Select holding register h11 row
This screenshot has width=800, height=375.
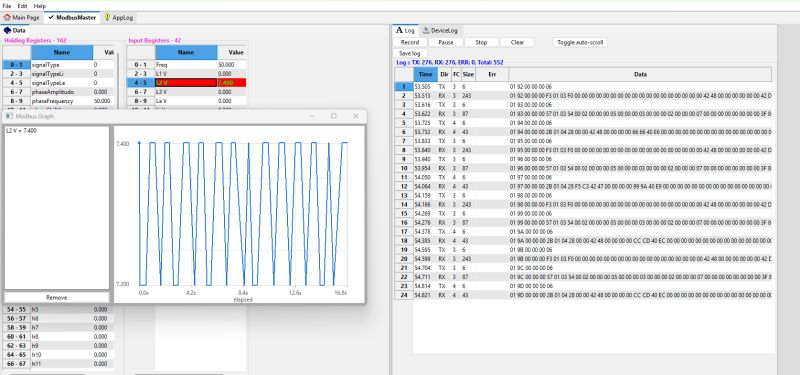[x=58, y=363]
